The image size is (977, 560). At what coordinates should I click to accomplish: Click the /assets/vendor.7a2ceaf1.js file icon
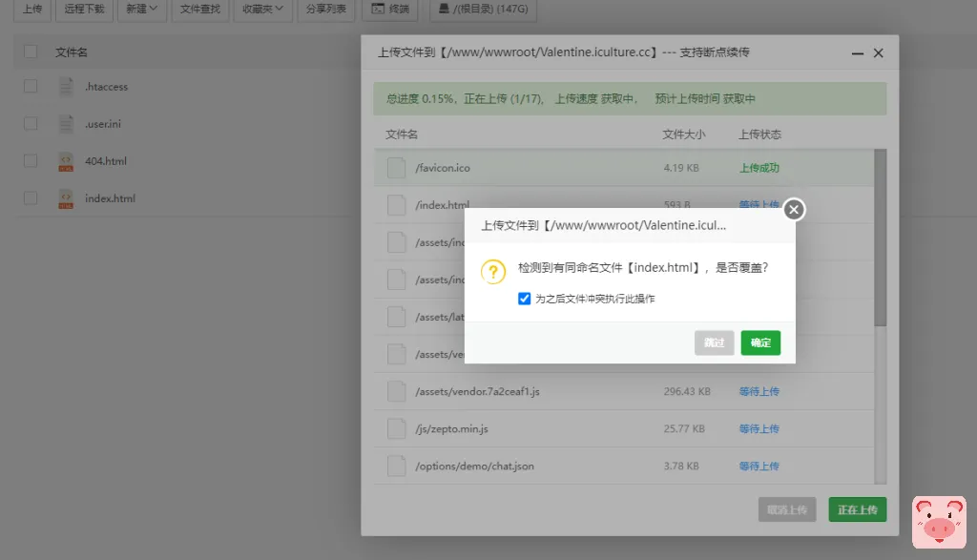396,391
